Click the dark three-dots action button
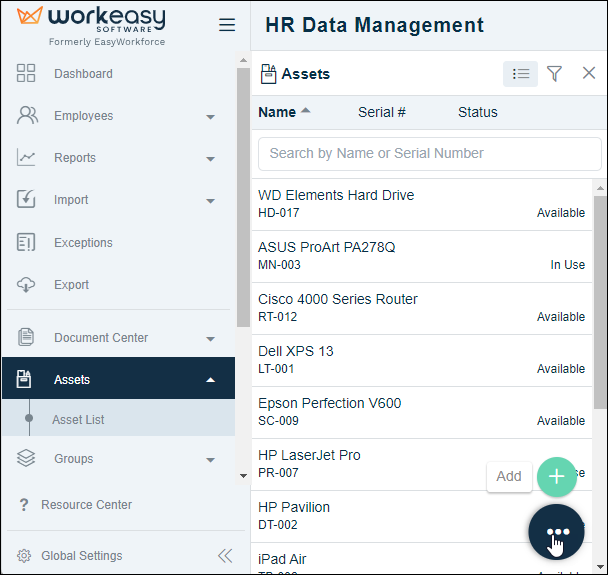Viewport: 608px width, 575px height. (556, 532)
